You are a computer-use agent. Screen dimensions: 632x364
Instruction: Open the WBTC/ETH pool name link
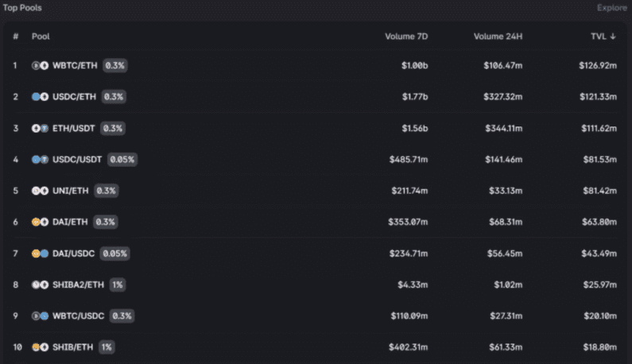tap(75, 65)
